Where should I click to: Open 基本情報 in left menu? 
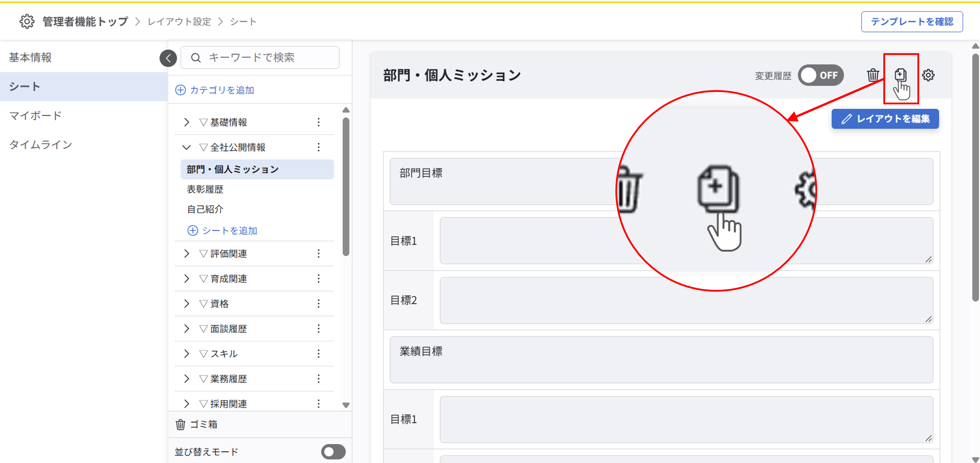[84, 57]
